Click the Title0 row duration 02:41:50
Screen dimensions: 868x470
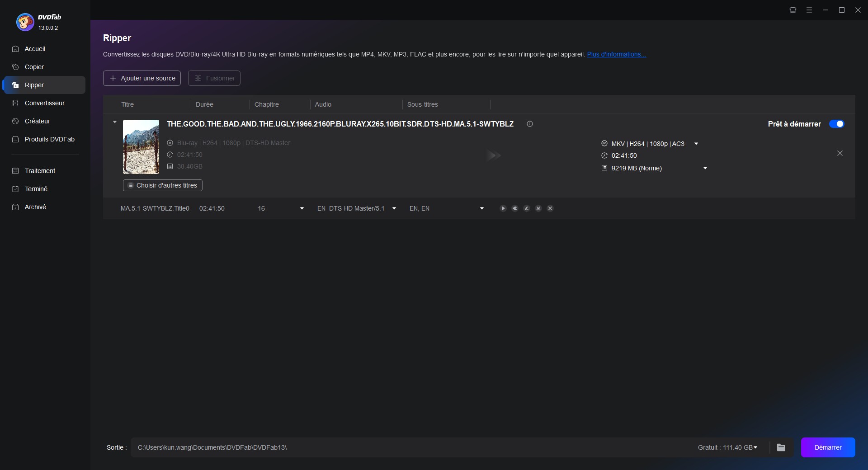(x=212, y=208)
